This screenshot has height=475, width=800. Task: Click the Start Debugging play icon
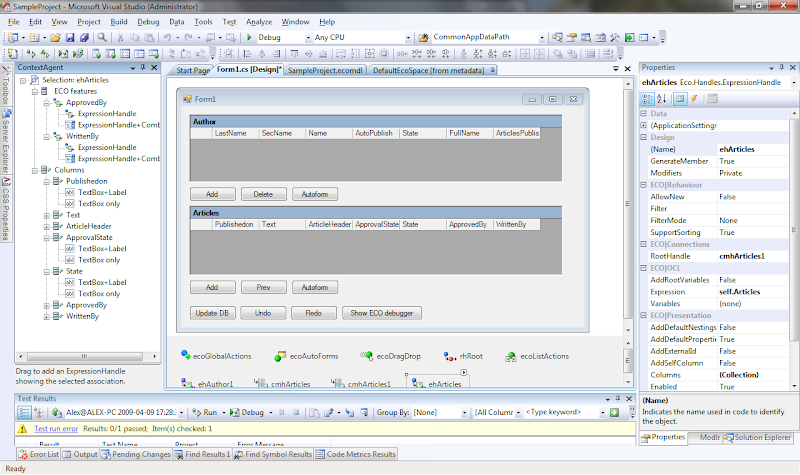point(249,38)
